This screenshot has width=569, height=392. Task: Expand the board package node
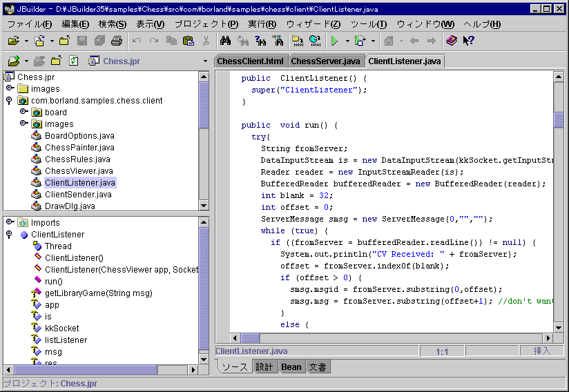(x=23, y=112)
